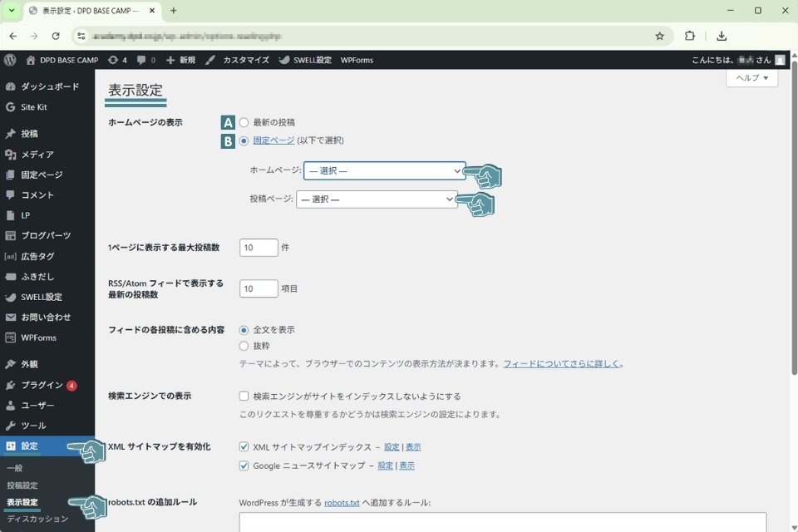Screen dimensions: 798x532
Task: Click the max posts per page field
Action: (258, 248)
